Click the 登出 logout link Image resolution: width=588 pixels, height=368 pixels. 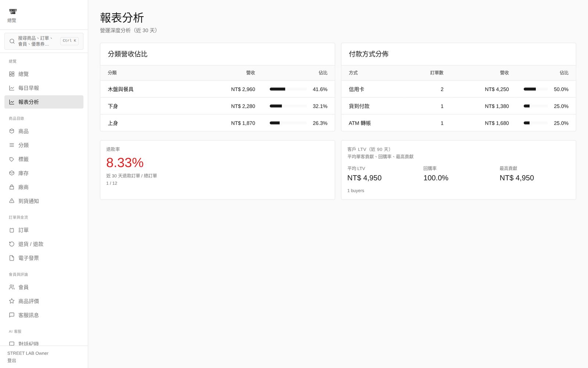(x=12, y=361)
